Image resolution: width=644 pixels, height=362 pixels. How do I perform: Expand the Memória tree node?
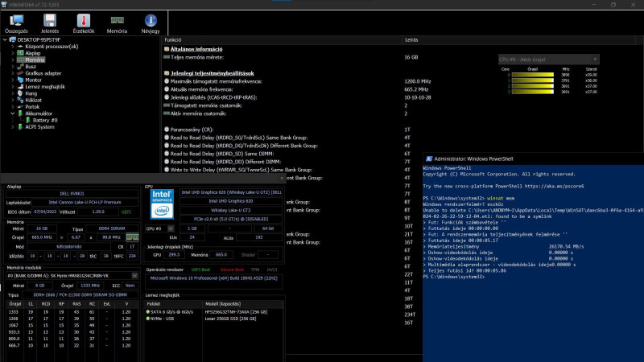pos(13,60)
